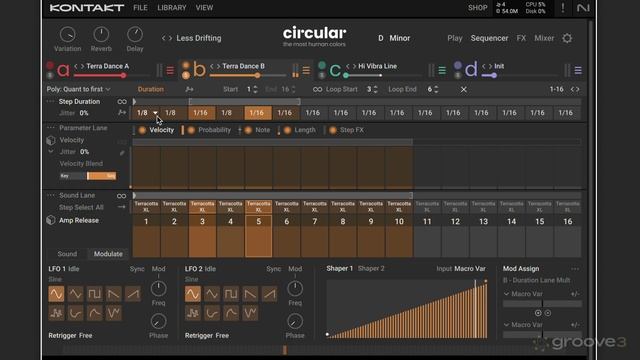Adjust layer B volume slider

tap(248, 76)
